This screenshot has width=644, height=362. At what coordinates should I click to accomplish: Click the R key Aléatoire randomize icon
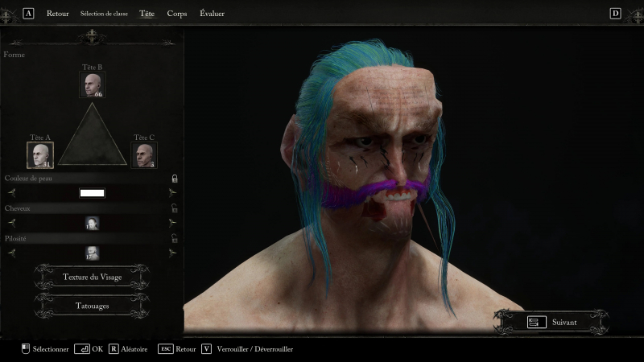point(114,349)
